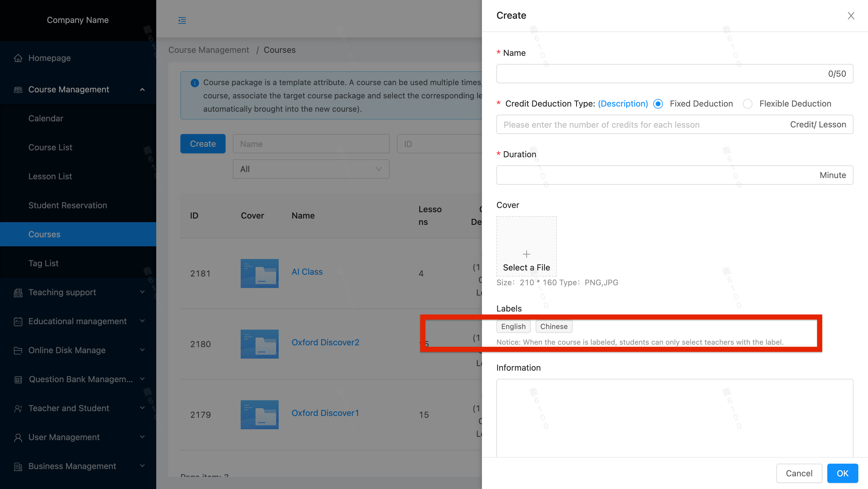Click the Teaching support printer icon
This screenshot has width=868, height=489.
[18, 292]
